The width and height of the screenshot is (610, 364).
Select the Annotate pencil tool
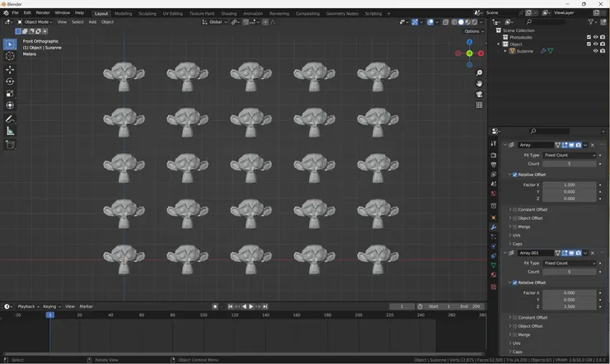click(10, 119)
